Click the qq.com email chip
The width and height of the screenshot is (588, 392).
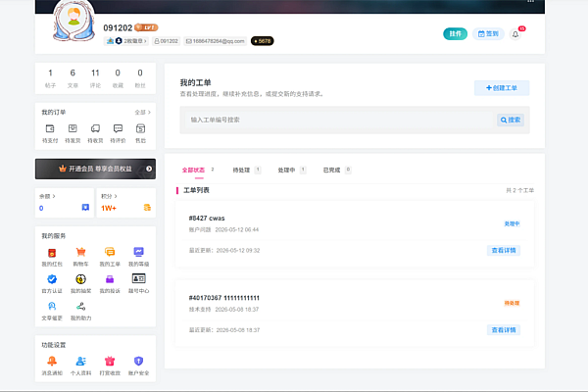216,41
